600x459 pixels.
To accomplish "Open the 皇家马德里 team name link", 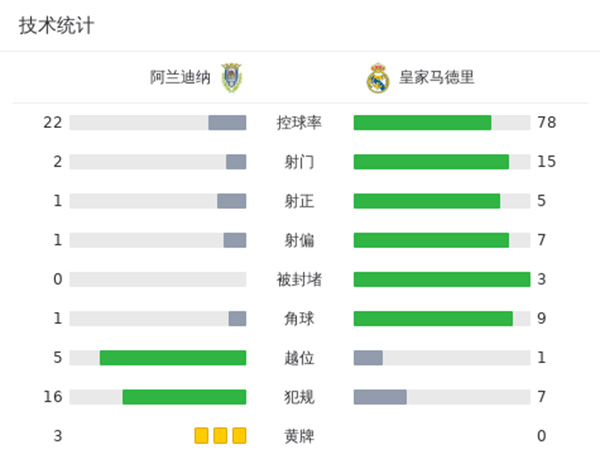I will click(437, 77).
